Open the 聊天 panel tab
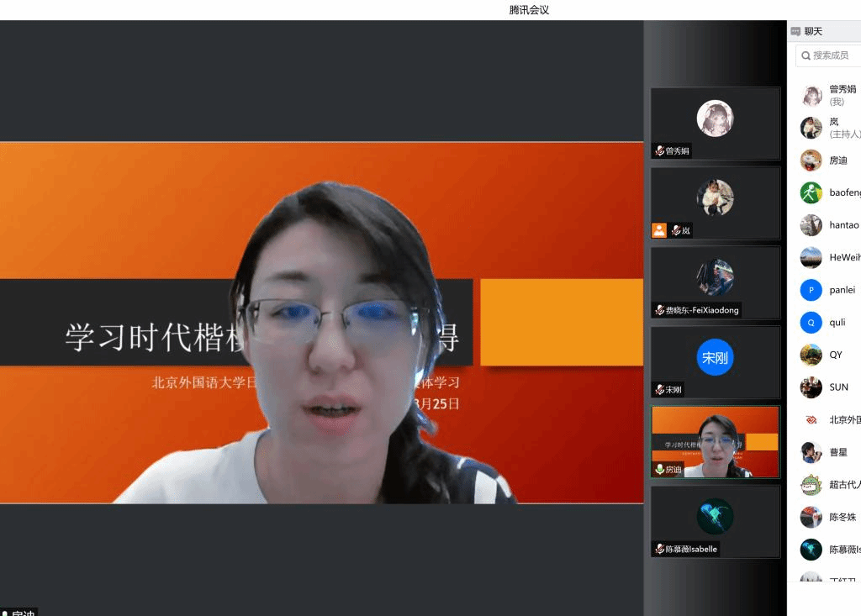 point(813,32)
